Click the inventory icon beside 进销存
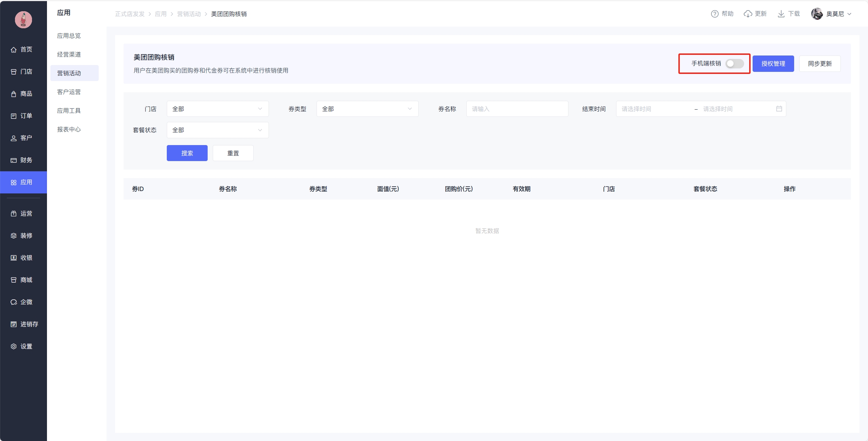The image size is (868, 441). (14, 324)
